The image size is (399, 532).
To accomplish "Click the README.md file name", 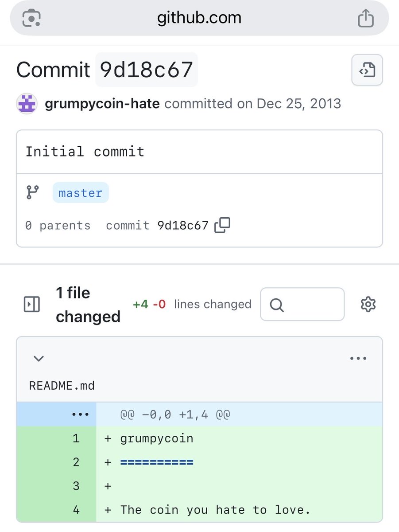I will point(62,385).
